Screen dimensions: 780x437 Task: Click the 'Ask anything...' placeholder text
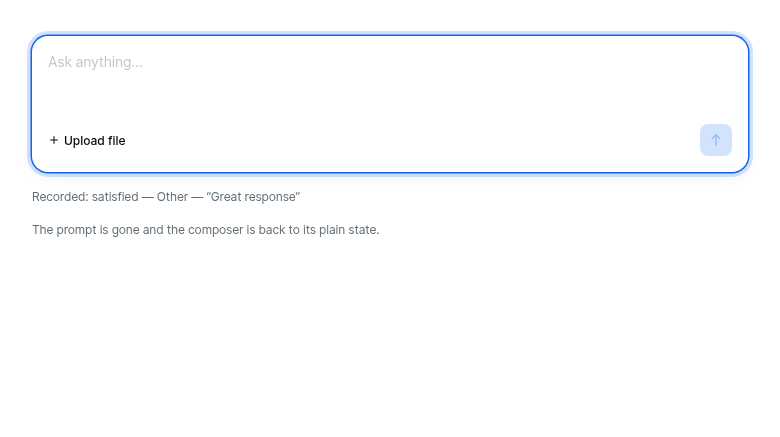pyautogui.click(x=95, y=62)
